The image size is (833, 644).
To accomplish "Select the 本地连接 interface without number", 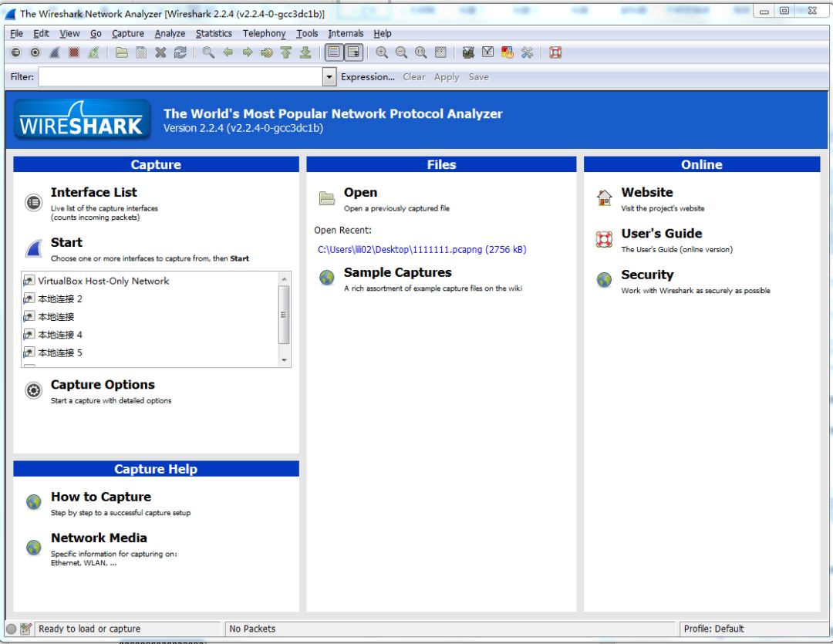I will point(56,317).
